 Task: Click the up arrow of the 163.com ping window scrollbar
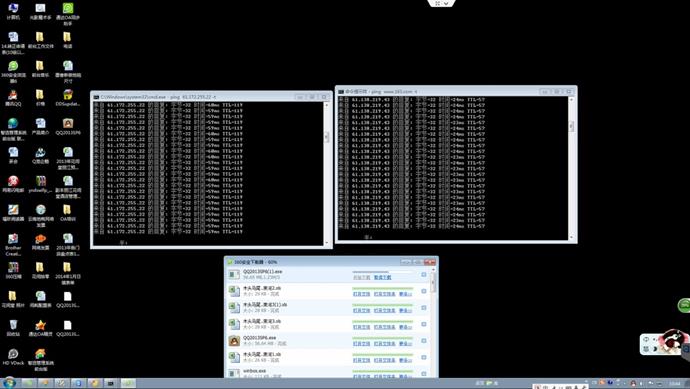click(571, 100)
